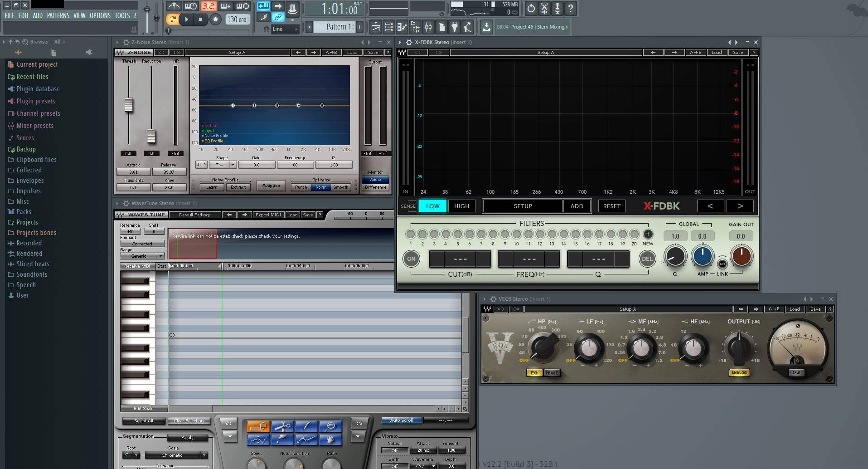Click the download content library icon
The height and width of the screenshot is (469, 868).
[x=486, y=27]
